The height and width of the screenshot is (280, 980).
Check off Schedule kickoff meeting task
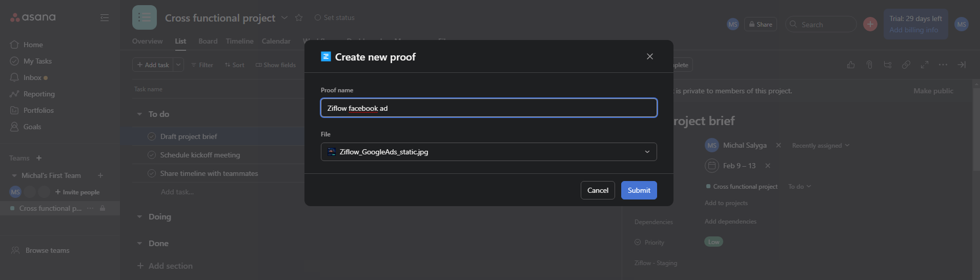pyautogui.click(x=152, y=155)
